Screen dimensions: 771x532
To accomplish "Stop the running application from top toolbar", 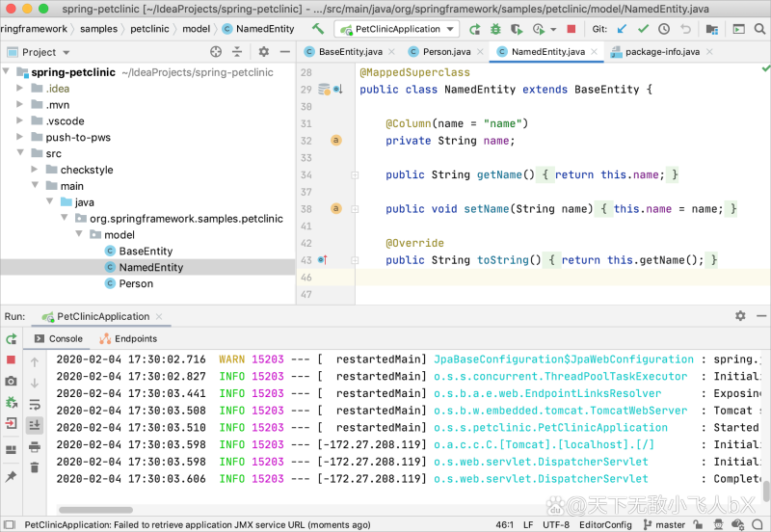I will click(572, 29).
